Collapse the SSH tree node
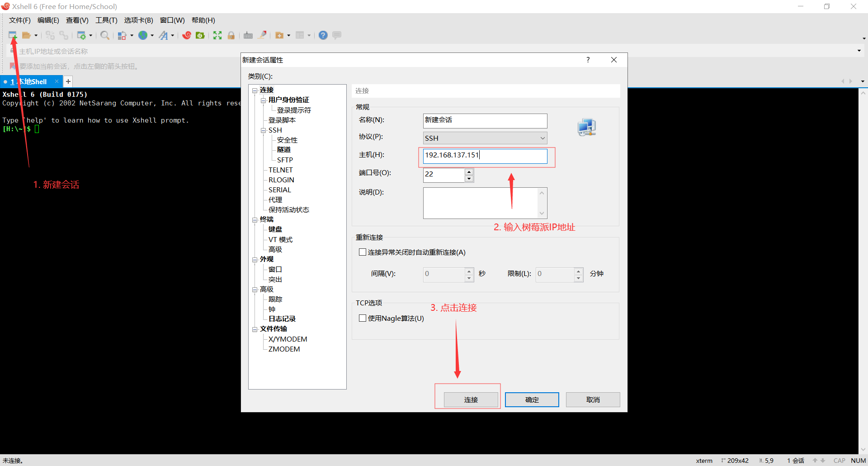The width and height of the screenshot is (868, 466). pyautogui.click(x=264, y=130)
